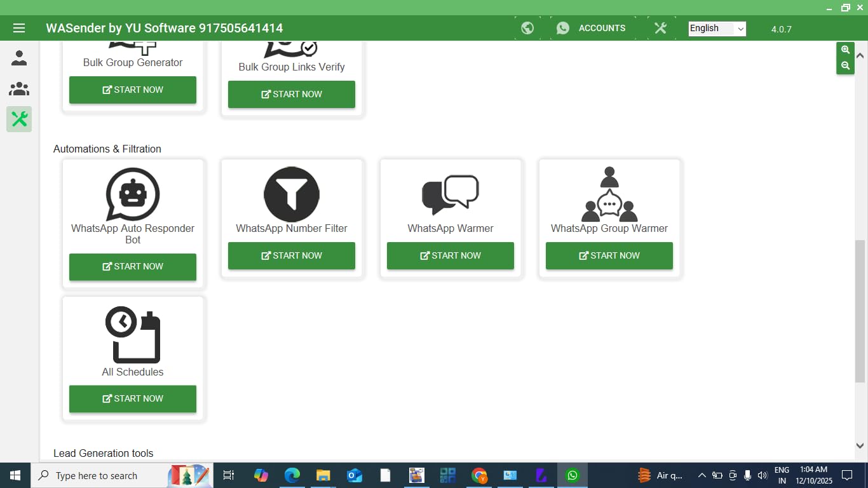The width and height of the screenshot is (868, 488).
Task: Start the WhatsApp Group Warmer tool
Action: coord(609,255)
